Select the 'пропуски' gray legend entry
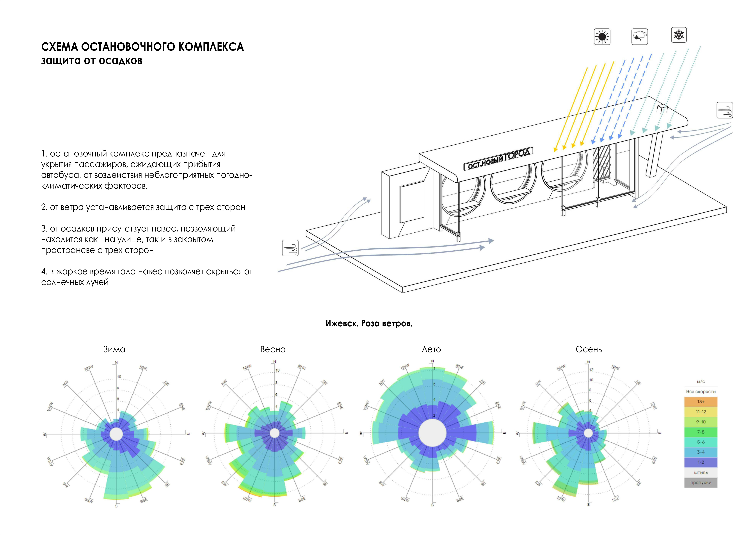The image size is (756, 535). pos(701,483)
